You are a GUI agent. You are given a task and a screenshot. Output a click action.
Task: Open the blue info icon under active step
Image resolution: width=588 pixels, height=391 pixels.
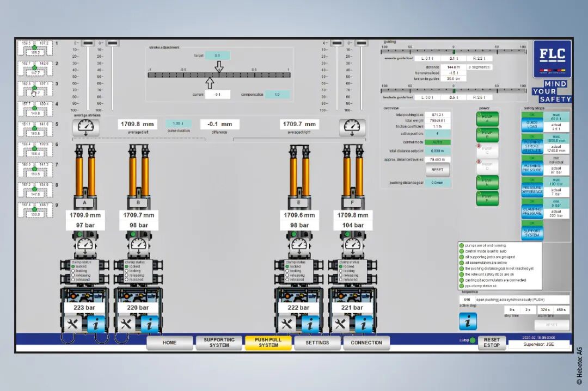coord(468,321)
